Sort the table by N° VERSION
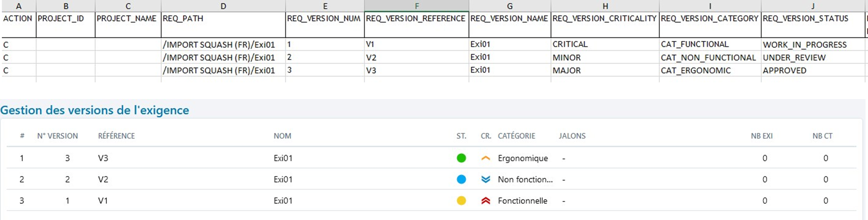The height and width of the screenshot is (220, 868). (x=57, y=136)
